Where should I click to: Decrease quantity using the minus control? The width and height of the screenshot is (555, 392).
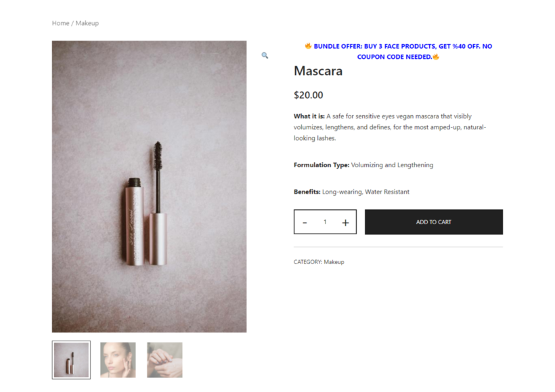[305, 221]
